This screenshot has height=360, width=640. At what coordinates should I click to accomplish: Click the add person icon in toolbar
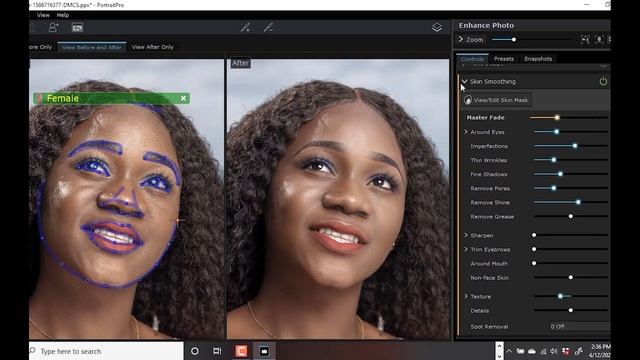(x=53, y=27)
